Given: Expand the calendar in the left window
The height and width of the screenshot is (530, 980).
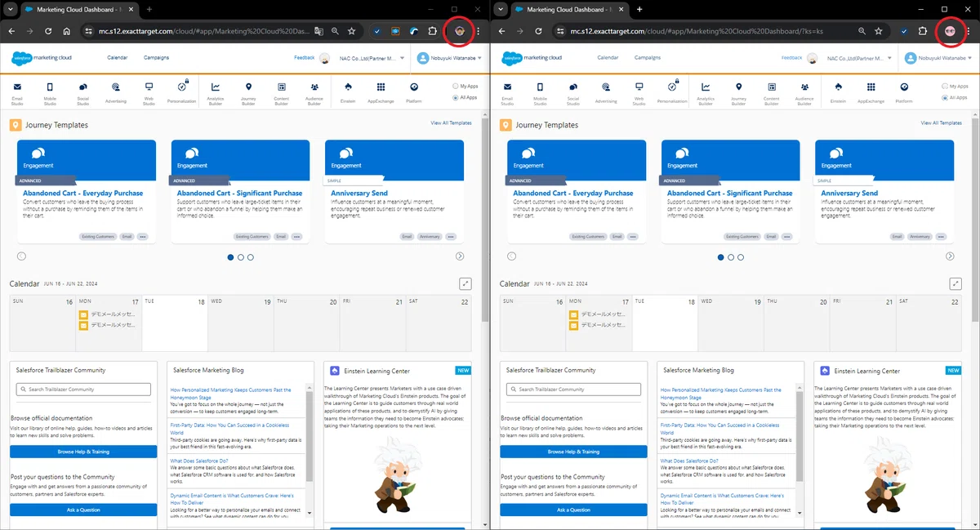Looking at the screenshot, I should [465, 283].
